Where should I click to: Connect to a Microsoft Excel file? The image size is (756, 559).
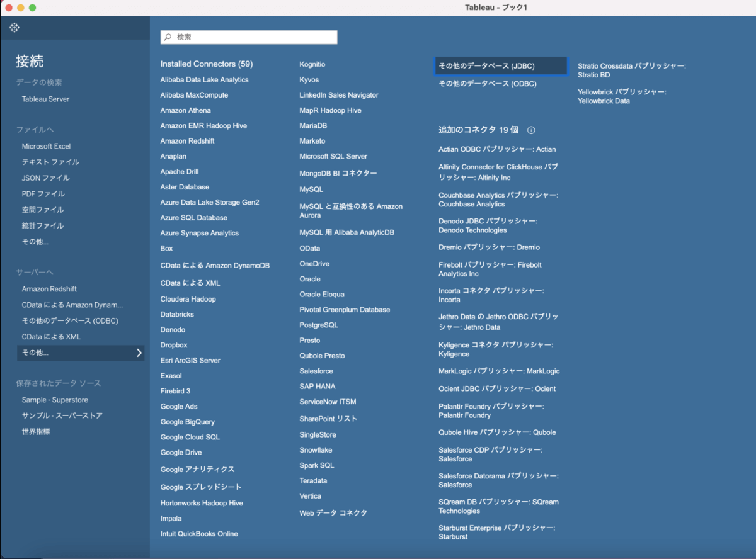click(46, 146)
